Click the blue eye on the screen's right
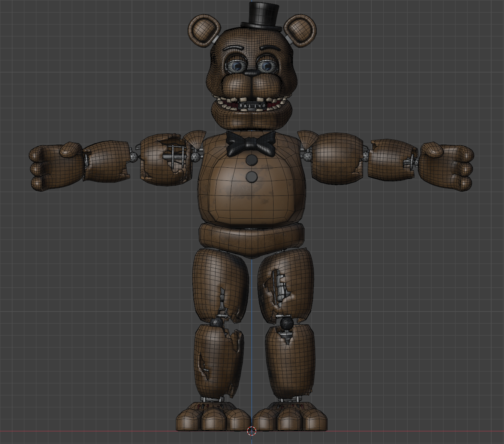Image resolution: width=504 pixels, height=444 pixels. click(267, 67)
